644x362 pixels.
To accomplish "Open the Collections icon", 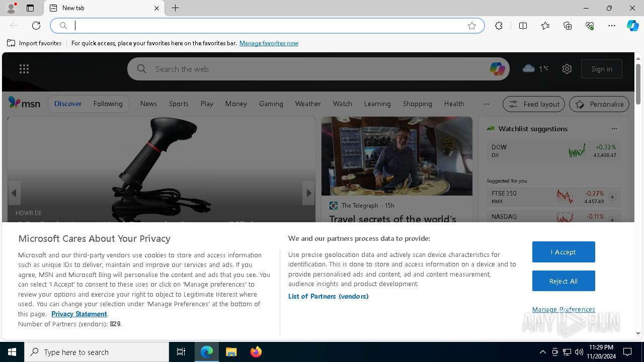I will point(568,26).
